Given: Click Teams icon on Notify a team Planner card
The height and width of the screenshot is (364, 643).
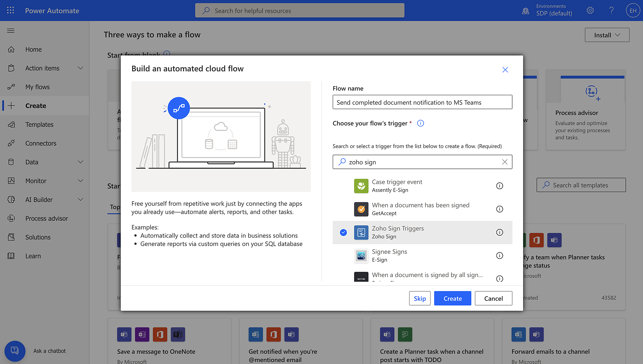Looking at the screenshot, I should click(554, 240).
